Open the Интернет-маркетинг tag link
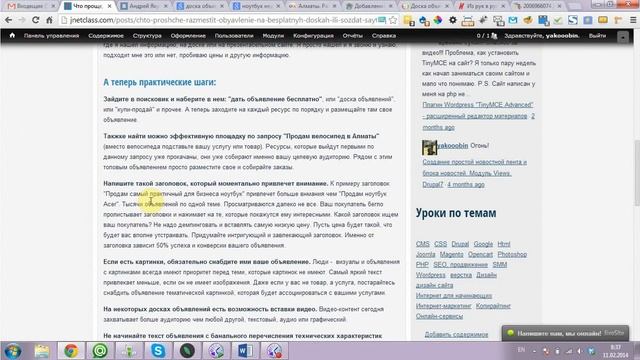 click(443, 306)
